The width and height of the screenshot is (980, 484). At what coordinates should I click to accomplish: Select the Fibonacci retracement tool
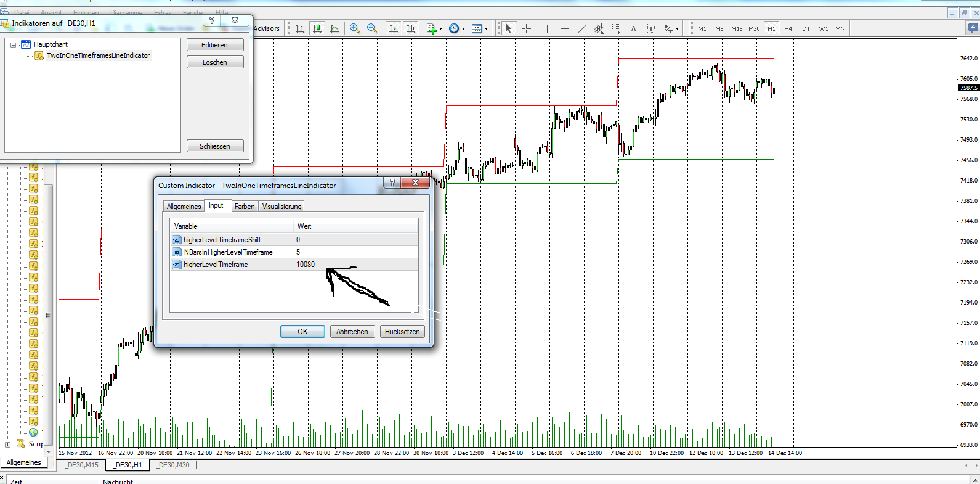[616, 28]
